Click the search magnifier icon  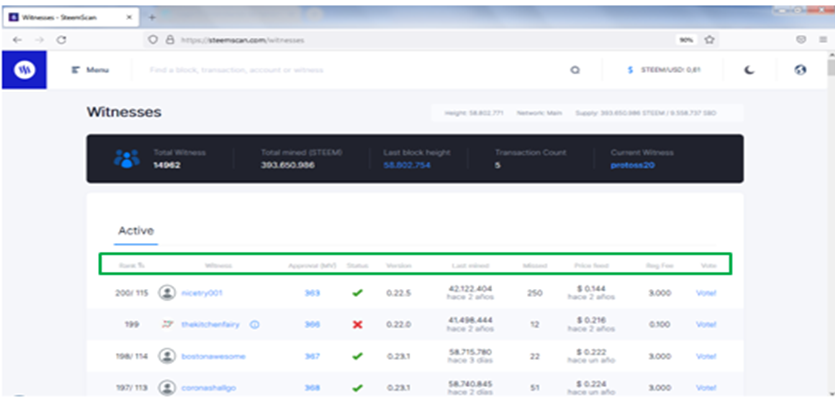pyautogui.click(x=575, y=70)
